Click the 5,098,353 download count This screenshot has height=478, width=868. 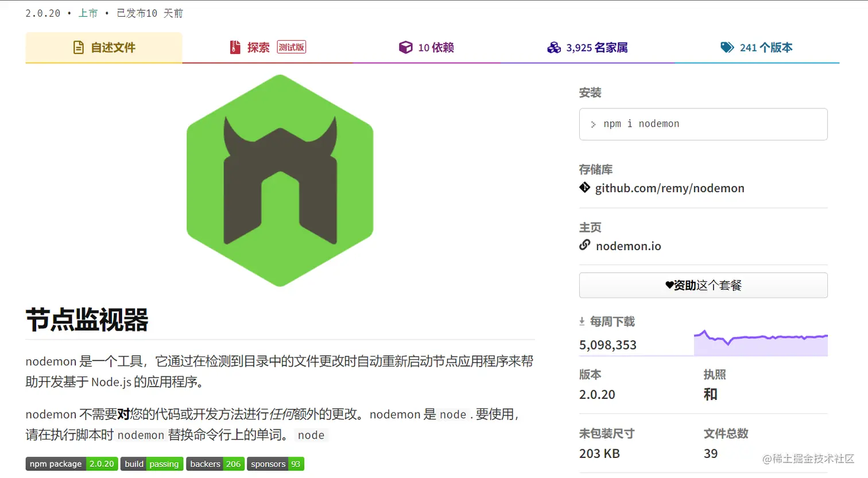click(608, 345)
